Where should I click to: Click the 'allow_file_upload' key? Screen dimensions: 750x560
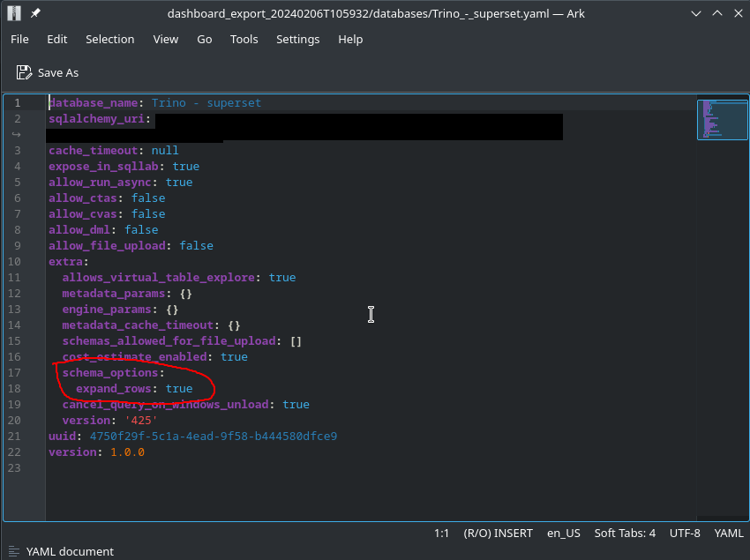click(107, 246)
